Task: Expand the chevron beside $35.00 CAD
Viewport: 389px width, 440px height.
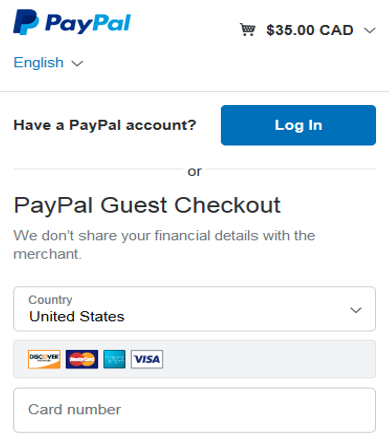Action: 370,31
